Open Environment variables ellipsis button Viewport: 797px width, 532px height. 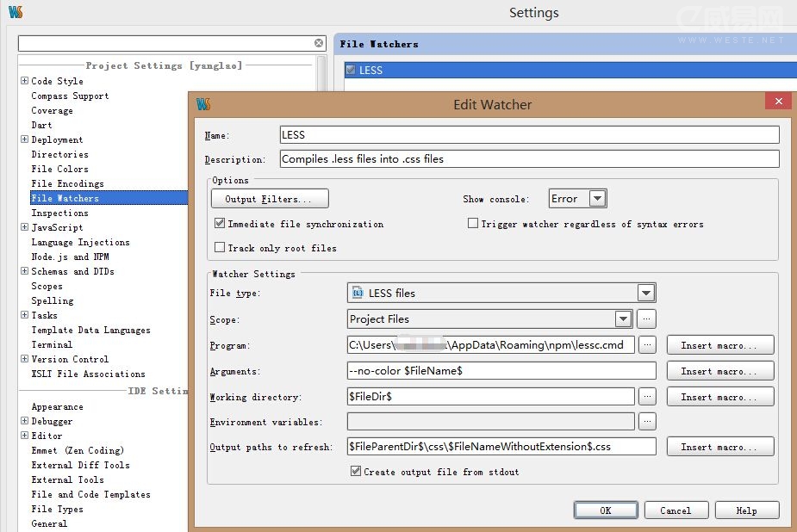coord(647,421)
